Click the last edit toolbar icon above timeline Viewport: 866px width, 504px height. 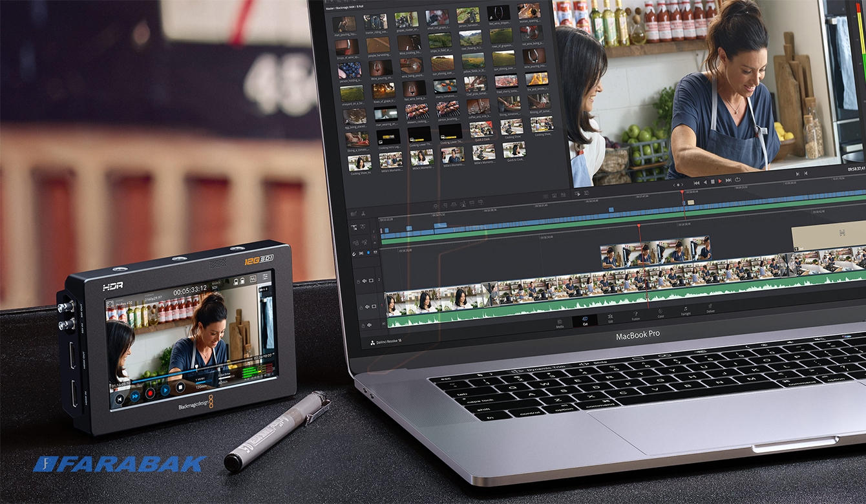(480, 202)
